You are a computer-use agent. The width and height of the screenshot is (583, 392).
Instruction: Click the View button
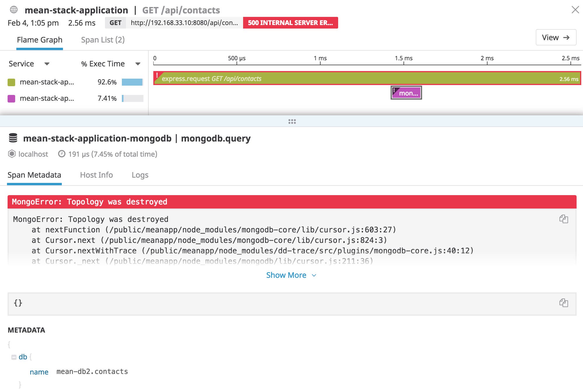[x=556, y=37]
